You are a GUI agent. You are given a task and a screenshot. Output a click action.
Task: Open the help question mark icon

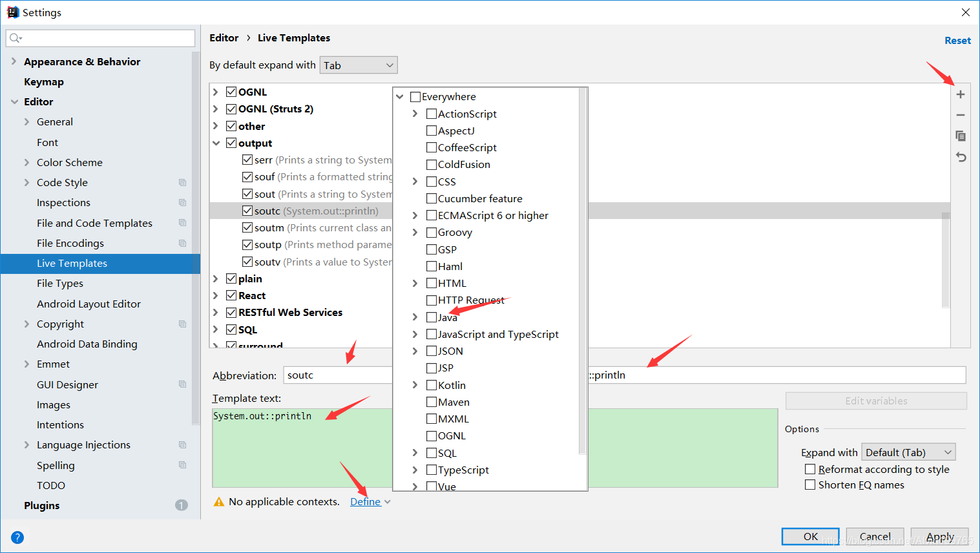point(17,537)
